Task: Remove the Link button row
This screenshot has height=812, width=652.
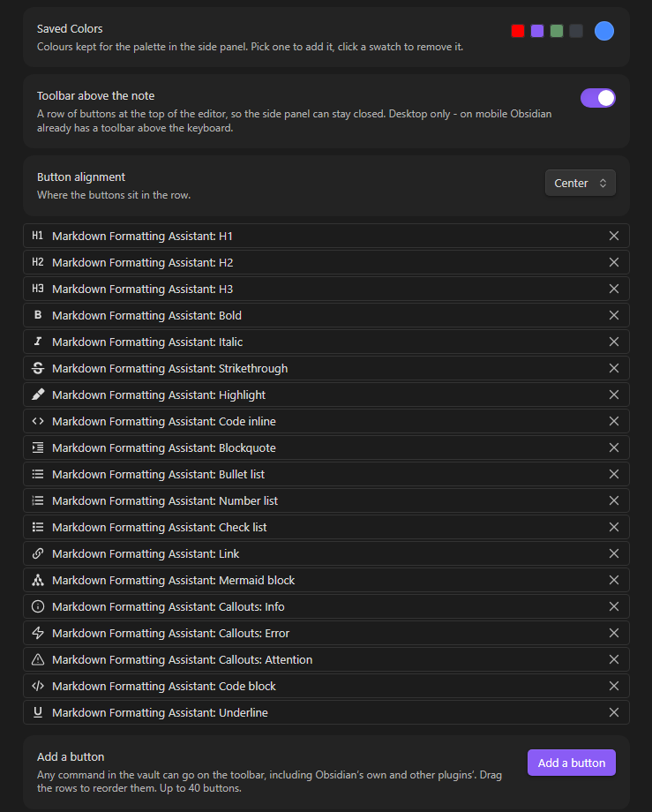Action: click(x=614, y=553)
